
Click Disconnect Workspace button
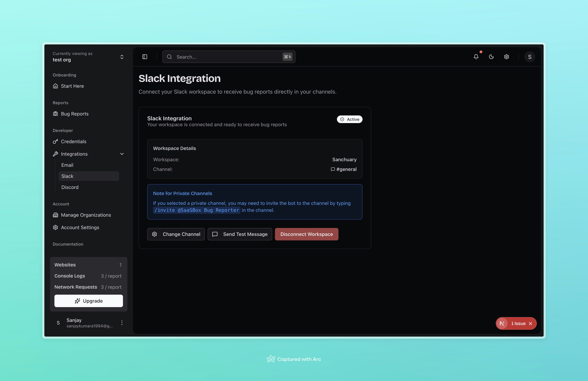click(x=306, y=234)
